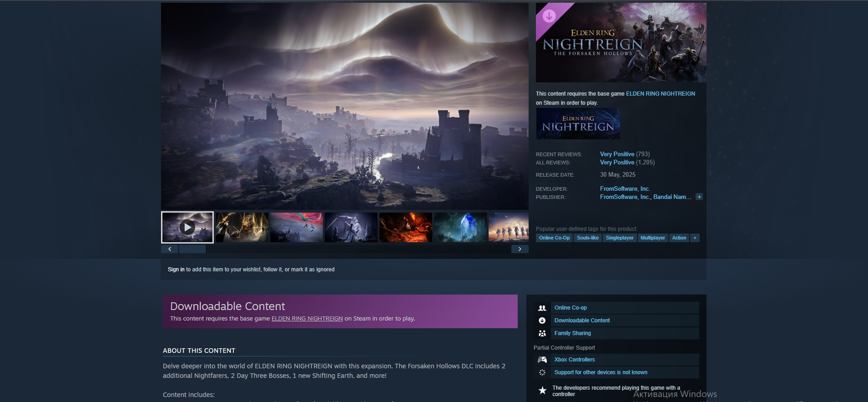Screen dimensions: 868x402
Task: Click the Downloadable Content banner heading
Action: point(227,306)
